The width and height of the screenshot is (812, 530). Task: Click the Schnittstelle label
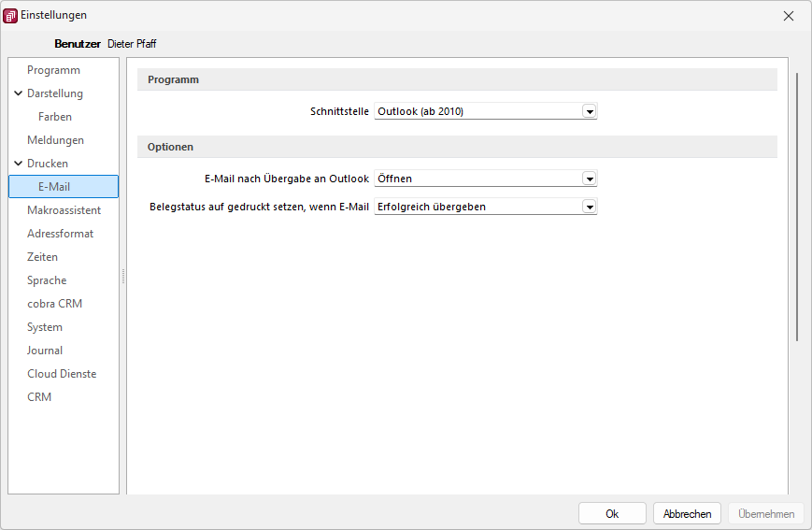pyautogui.click(x=339, y=111)
